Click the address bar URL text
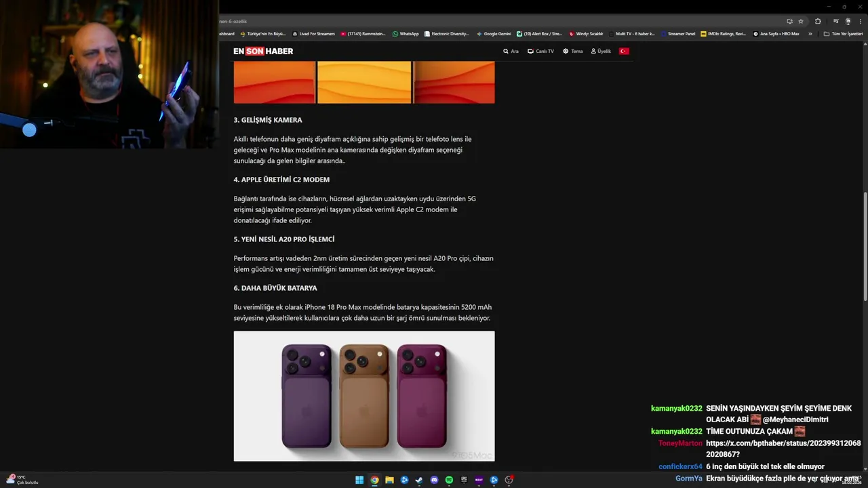The width and height of the screenshot is (868, 488). pos(233,21)
